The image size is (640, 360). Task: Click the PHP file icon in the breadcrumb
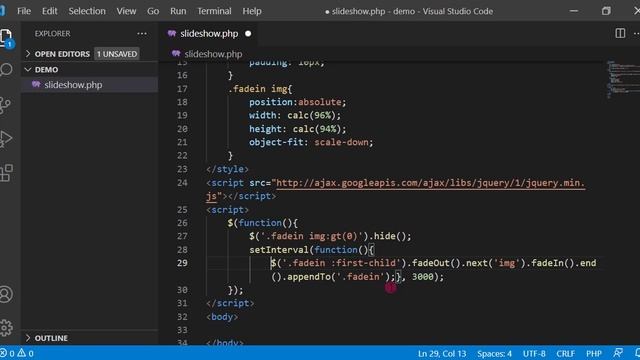(x=176, y=53)
